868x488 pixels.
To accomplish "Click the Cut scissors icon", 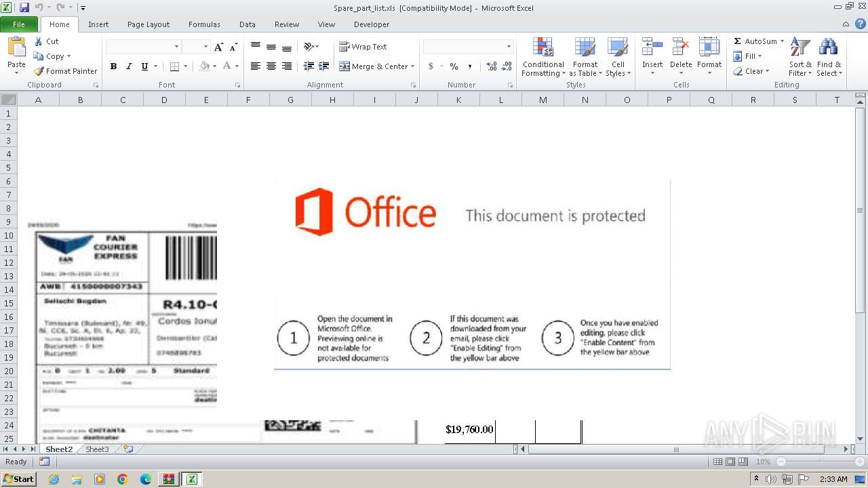I will coord(39,41).
